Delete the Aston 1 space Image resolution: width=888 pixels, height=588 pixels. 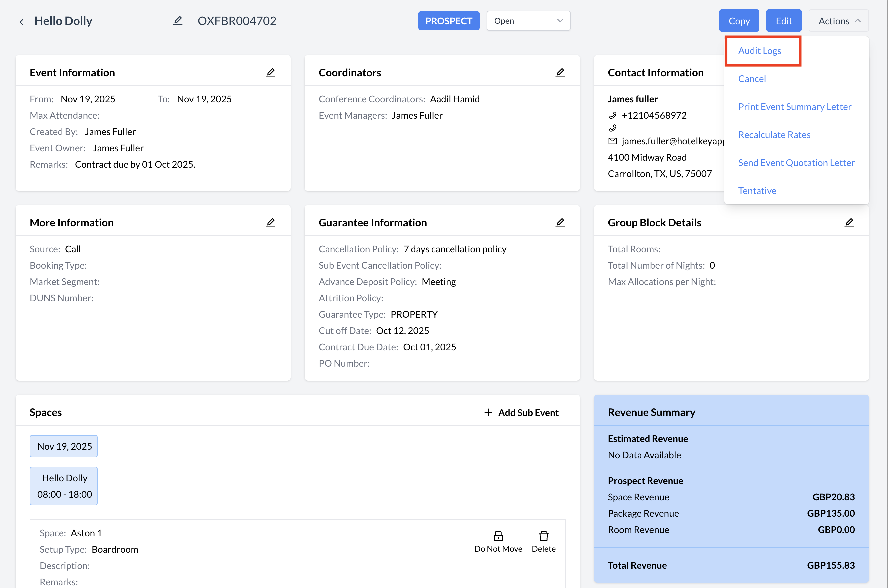point(543,536)
